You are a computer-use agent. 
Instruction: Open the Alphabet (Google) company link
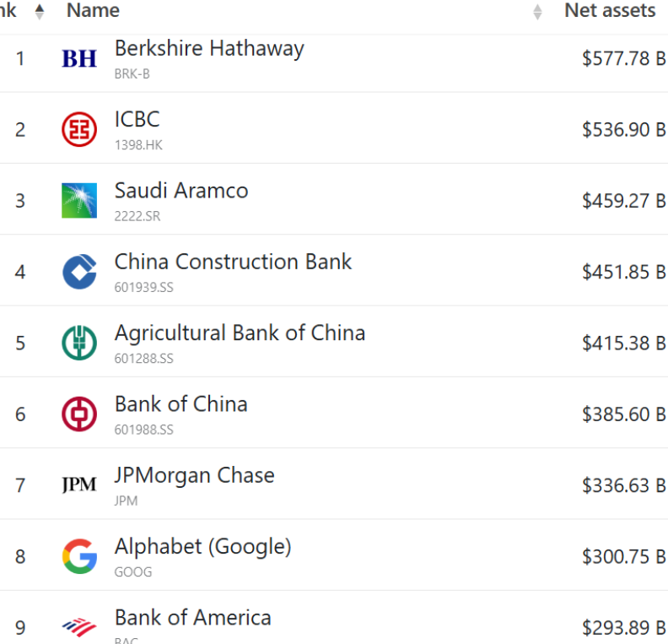[202, 546]
